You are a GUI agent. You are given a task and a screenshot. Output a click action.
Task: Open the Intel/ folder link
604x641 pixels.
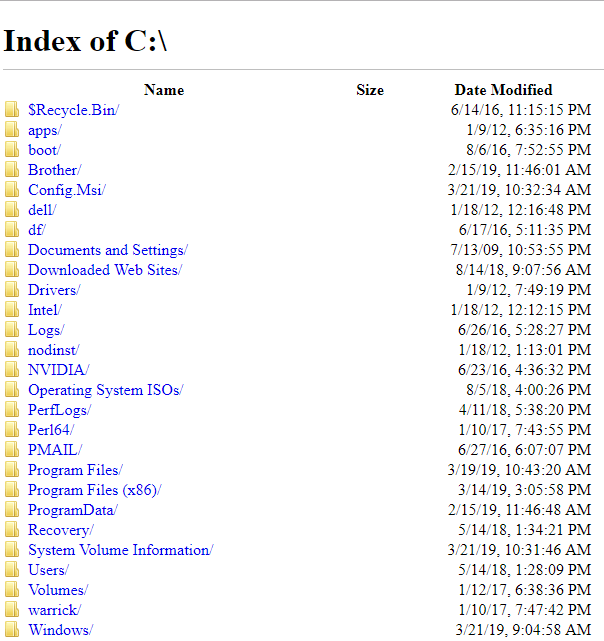(45, 310)
